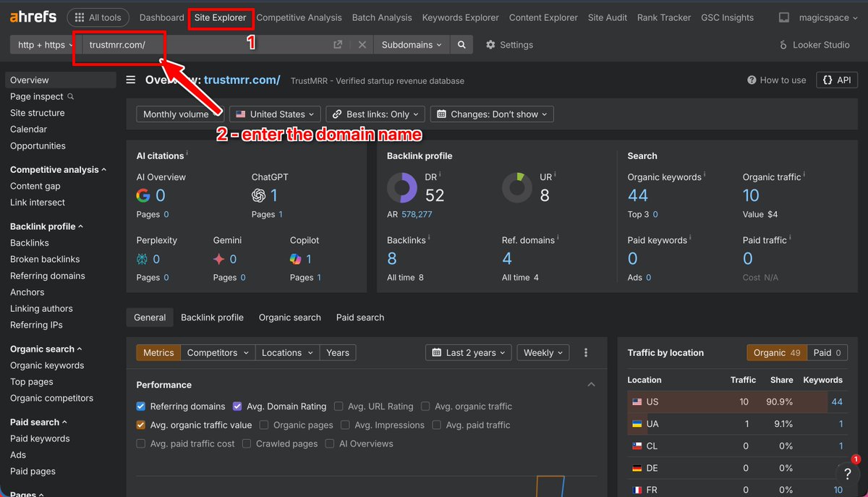Viewport: 868px width, 497px height.
Task: Open the United States country dropdown
Action: pos(276,114)
